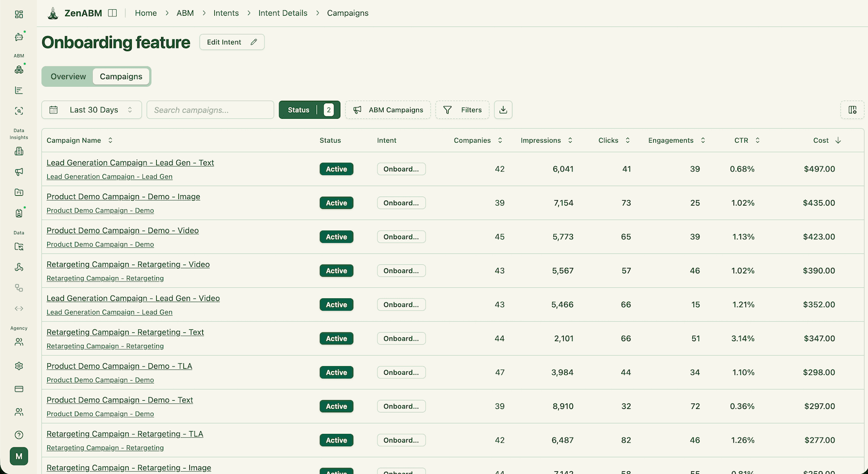
Task: Open the code brackets icon in sidebar
Action: click(19, 309)
